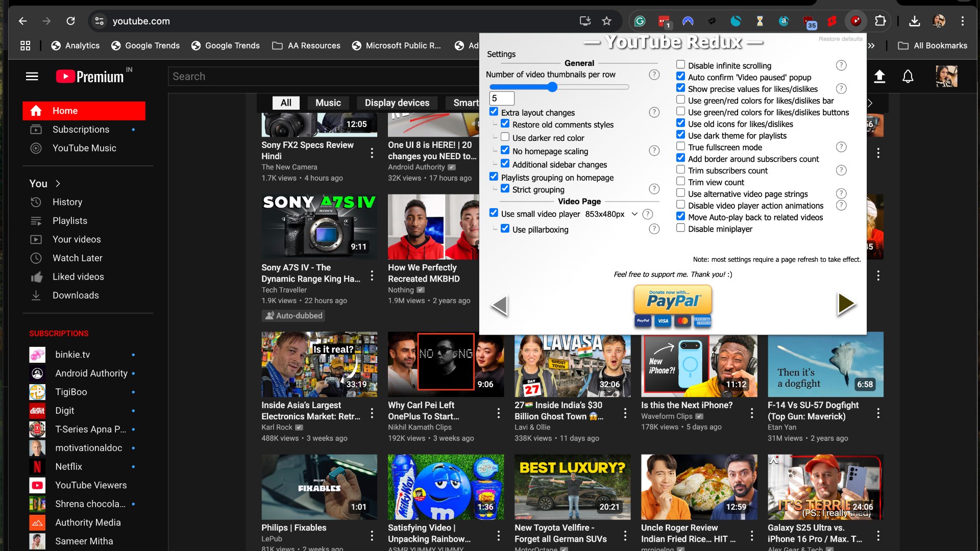This screenshot has height=551, width=980.
Task: Adjust thumbnails per row slider
Action: [x=552, y=87]
